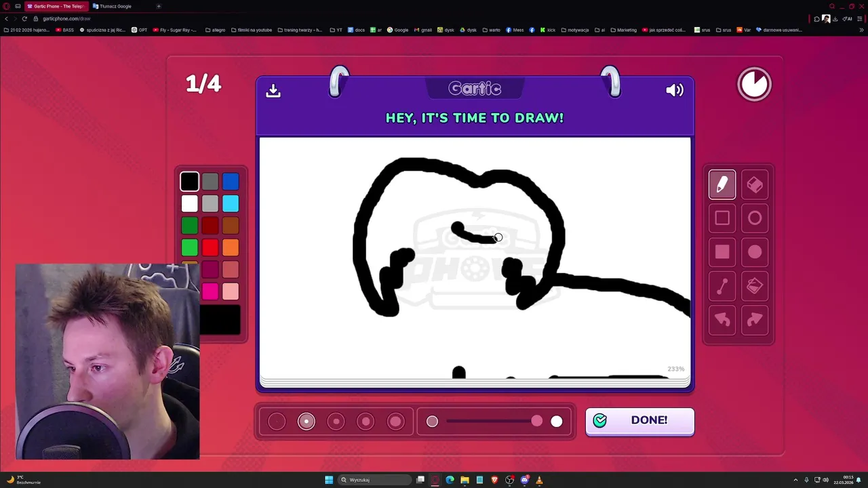Pick the dark blue color swatch
Viewport: 868px width, 488px height.
coord(231,182)
